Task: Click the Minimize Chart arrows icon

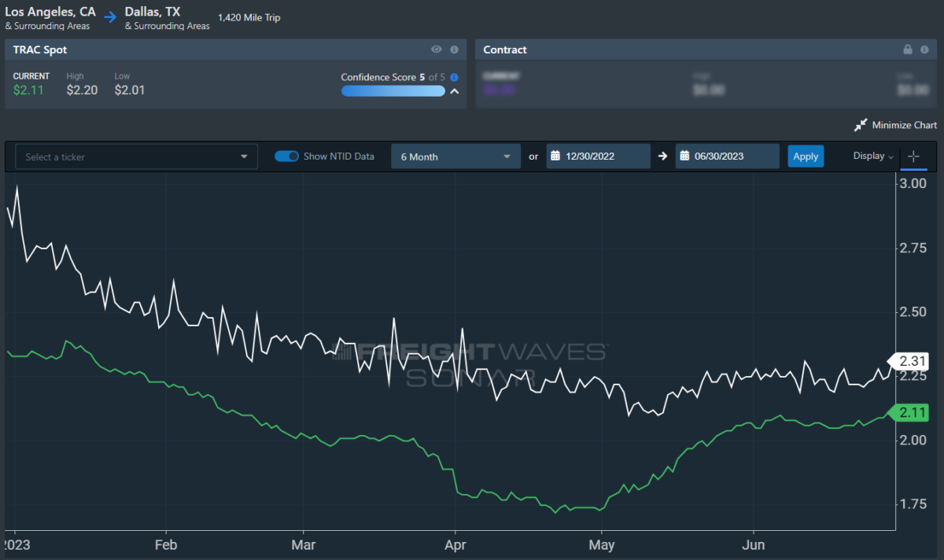Action: (861, 125)
